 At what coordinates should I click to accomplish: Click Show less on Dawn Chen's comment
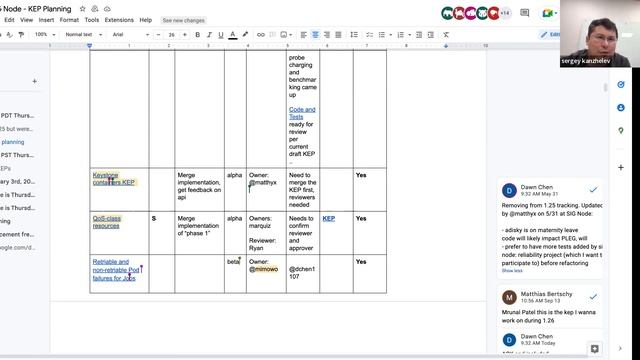click(512, 271)
